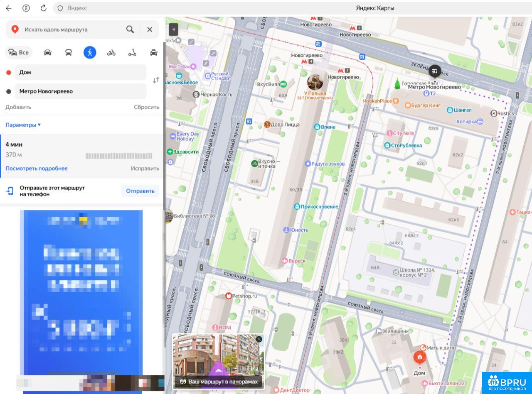
Task: Collapse the side panel using the arrow button
Action: point(173,29)
